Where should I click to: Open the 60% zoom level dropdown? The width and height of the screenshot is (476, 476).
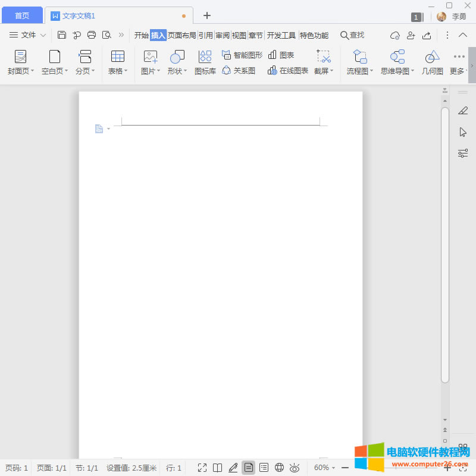coord(324,468)
